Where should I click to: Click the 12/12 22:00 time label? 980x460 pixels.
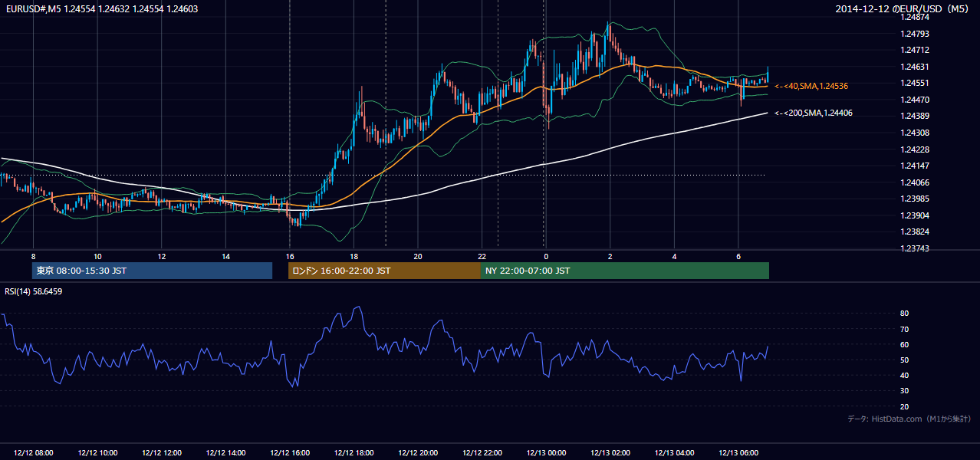[482, 453]
